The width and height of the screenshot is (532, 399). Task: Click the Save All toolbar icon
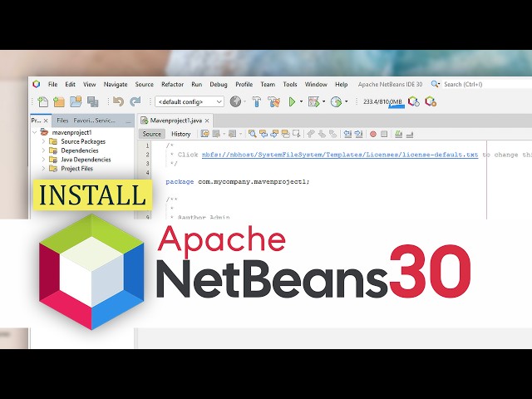tap(92, 101)
